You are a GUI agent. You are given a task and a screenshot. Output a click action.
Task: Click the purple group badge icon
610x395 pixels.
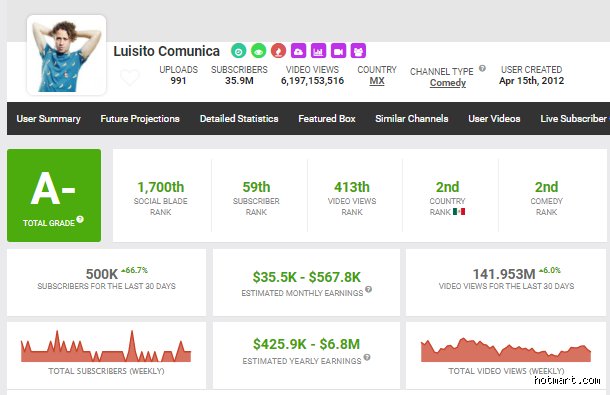[358, 51]
